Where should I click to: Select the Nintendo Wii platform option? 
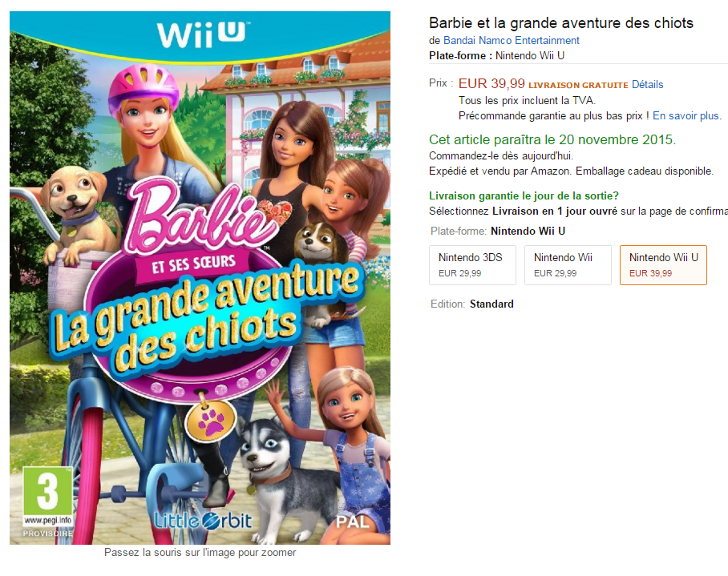click(568, 265)
